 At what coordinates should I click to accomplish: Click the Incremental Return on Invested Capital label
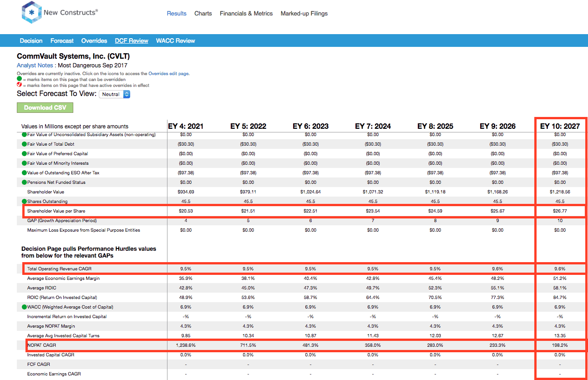click(x=67, y=316)
